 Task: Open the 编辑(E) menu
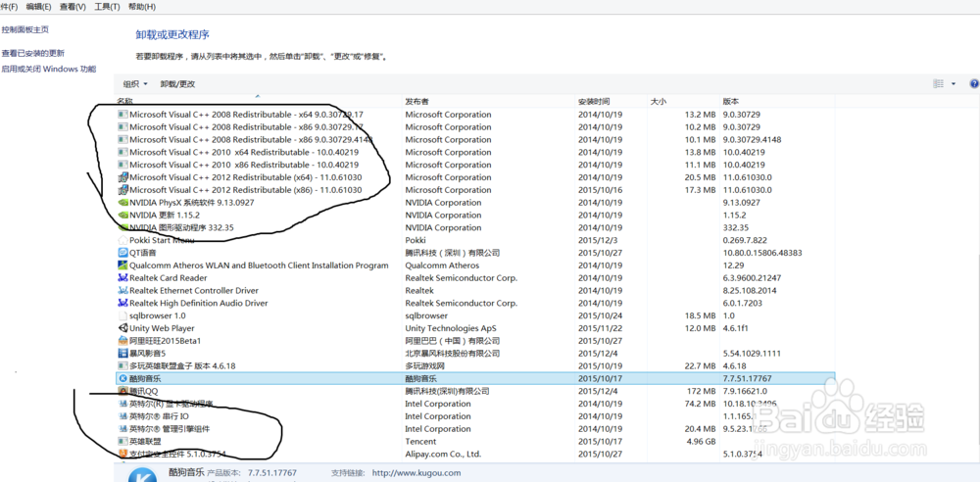click(x=39, y=7)
